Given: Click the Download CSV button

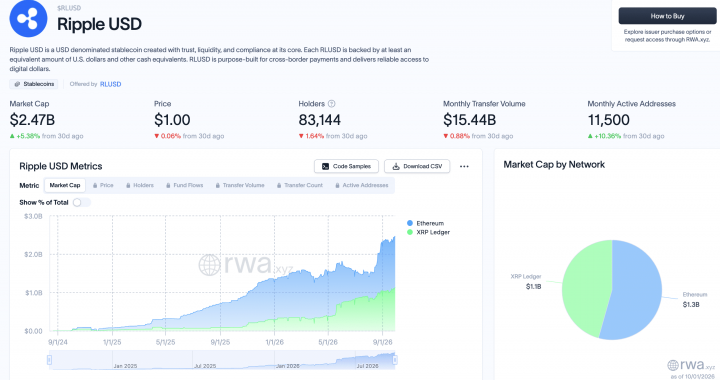Looking at the screenshot, I should click(x=417, y=166).
